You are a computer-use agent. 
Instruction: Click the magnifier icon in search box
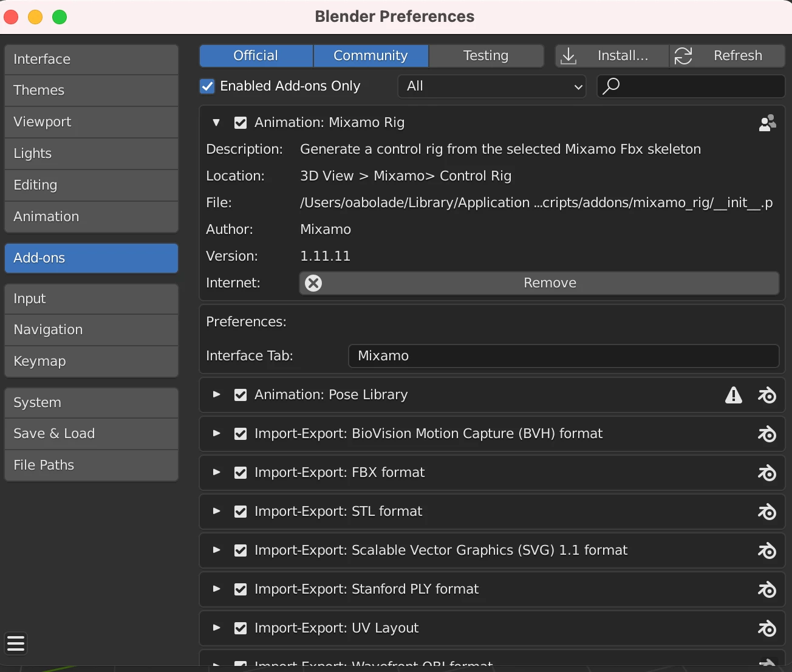point(611,86)
